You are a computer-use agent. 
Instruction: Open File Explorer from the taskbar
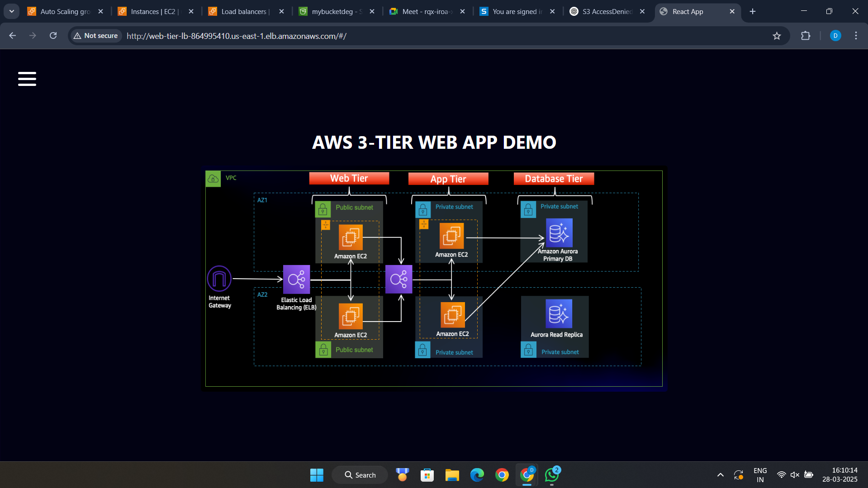click(x=452, y=475)
